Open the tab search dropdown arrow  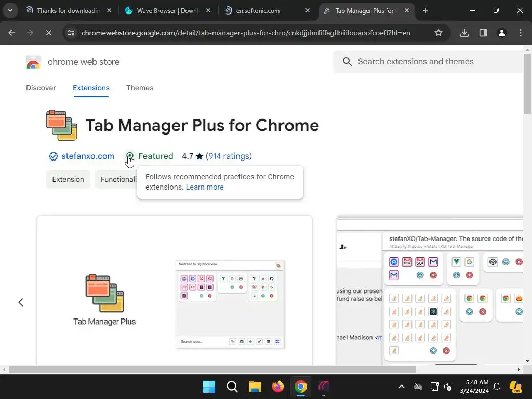10,10
